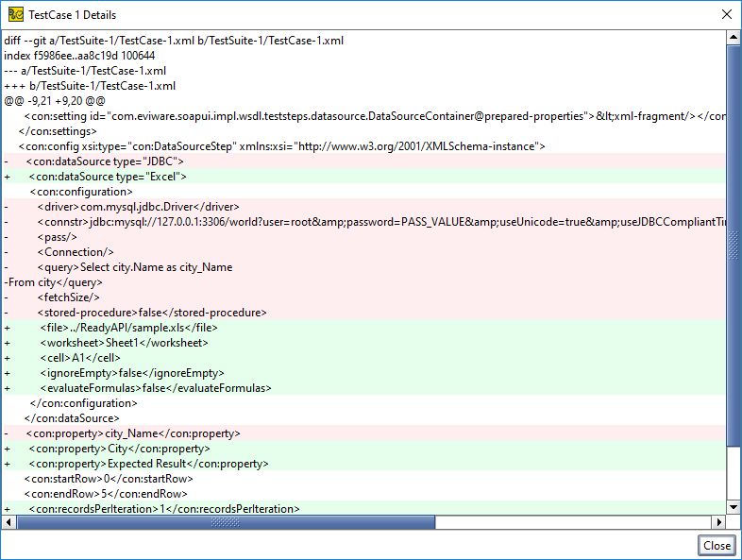Screen dimensions: 742x560
Task: Click the Close button
Action: click(717, 545)
